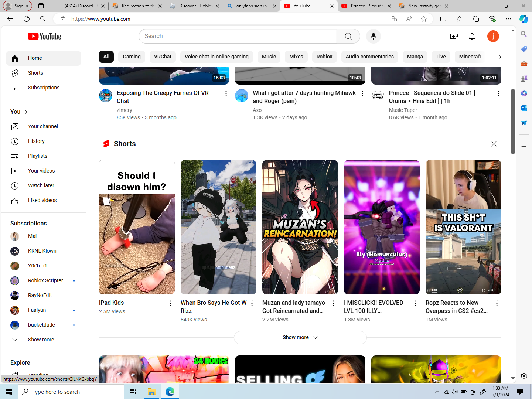Open Edge settings and more menu
The width and height of the screenshot is (532, 399).
(508, 19)
